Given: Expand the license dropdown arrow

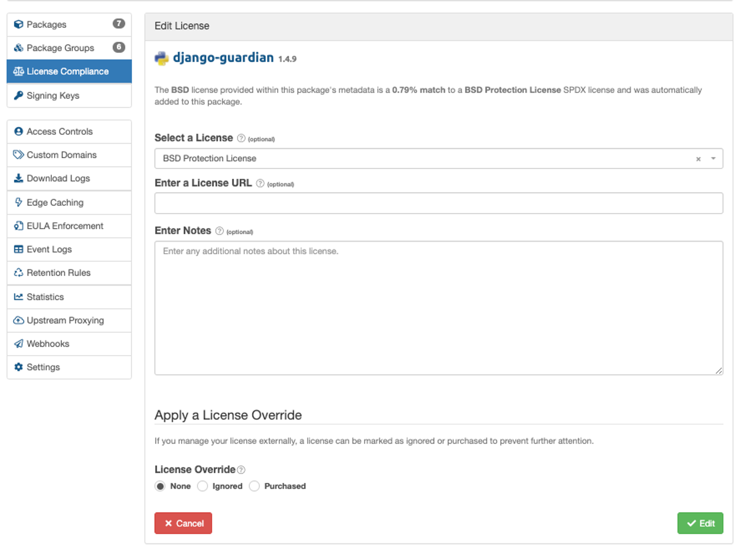Looking at the screenshot, I should pos(713,158).
